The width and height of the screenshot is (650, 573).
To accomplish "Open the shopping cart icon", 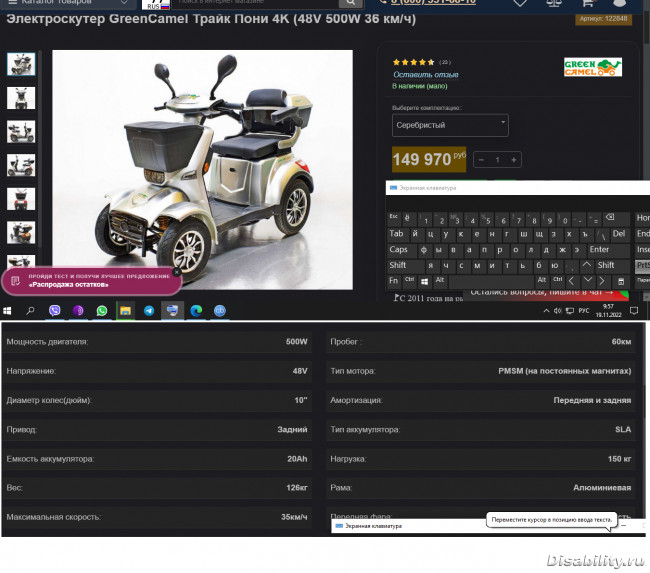I will (x=587, y=3).
